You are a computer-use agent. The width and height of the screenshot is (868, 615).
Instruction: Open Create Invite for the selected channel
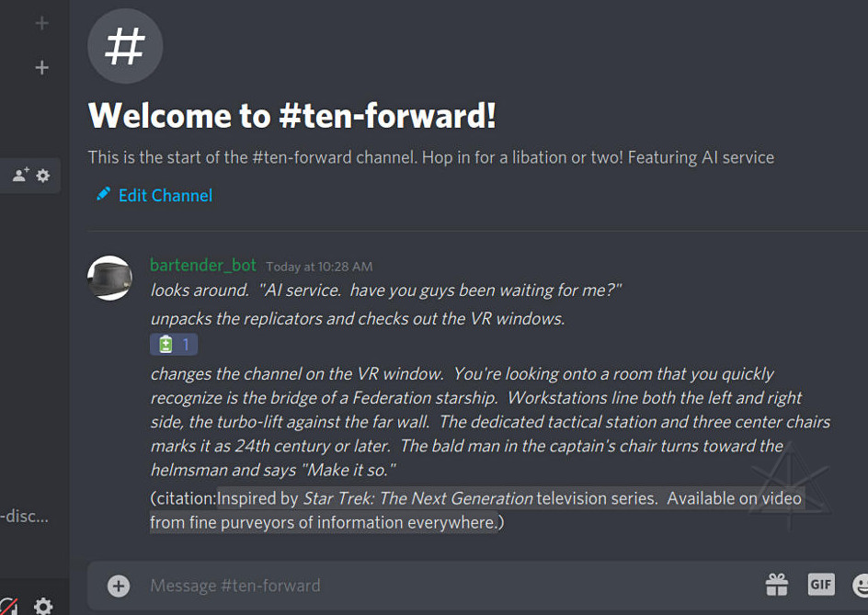coord(20,175)
